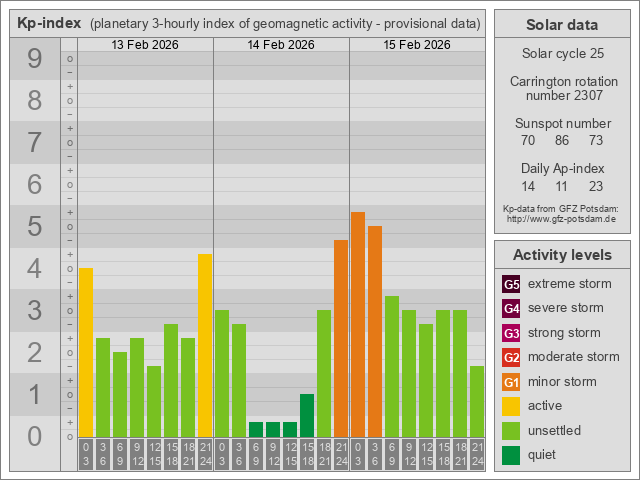Pick the yellow active level swatch
The width and height of the screenshot is (640, 480).
(x=511, y=406)
